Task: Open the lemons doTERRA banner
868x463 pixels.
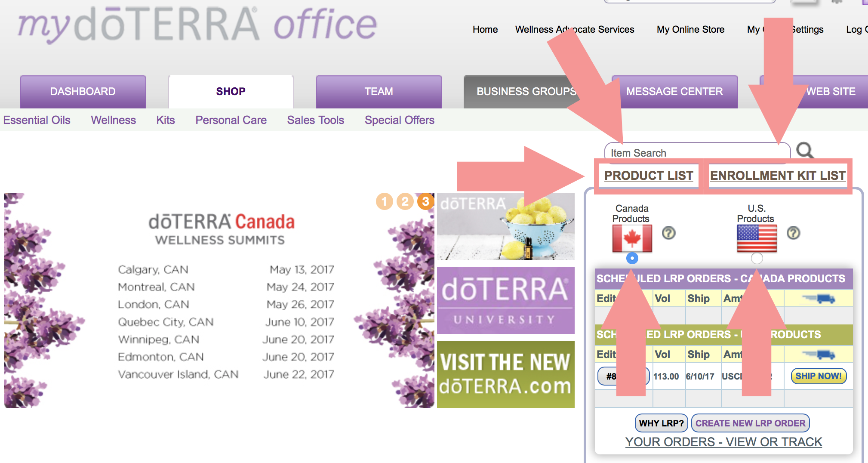Action: [506, 226]
